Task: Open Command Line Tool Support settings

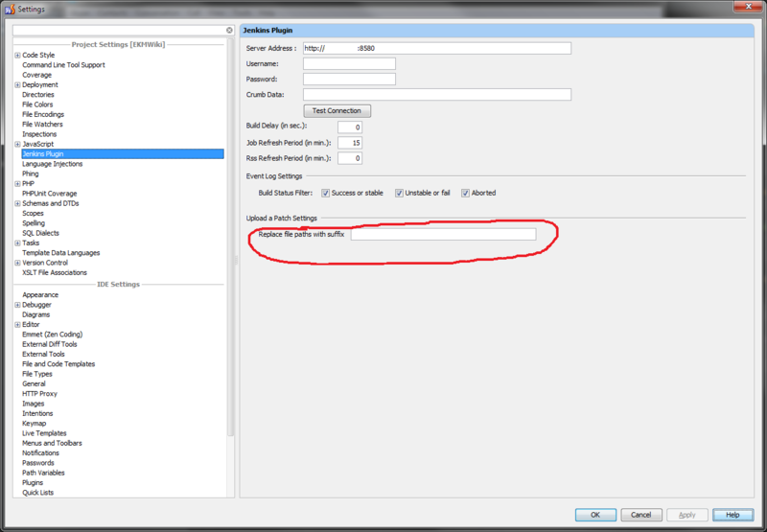Action: [x=63, y=65]
